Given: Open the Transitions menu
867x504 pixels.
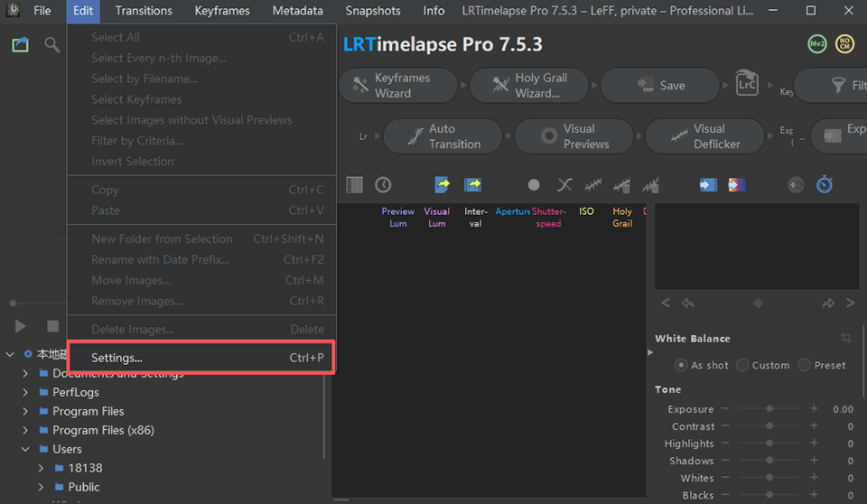Looking at the screenshot, I should click(144, 11).
